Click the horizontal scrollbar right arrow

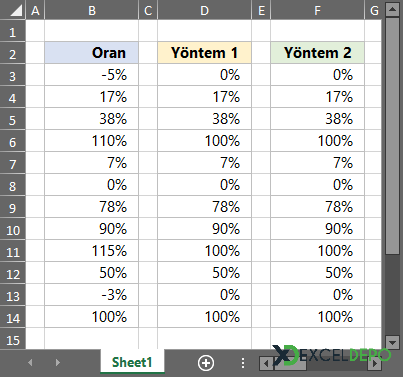click(x=374, y=363)
